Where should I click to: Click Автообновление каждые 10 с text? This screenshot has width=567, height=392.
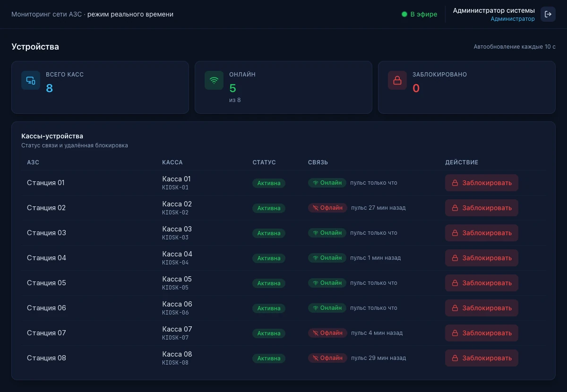point(515,47)
